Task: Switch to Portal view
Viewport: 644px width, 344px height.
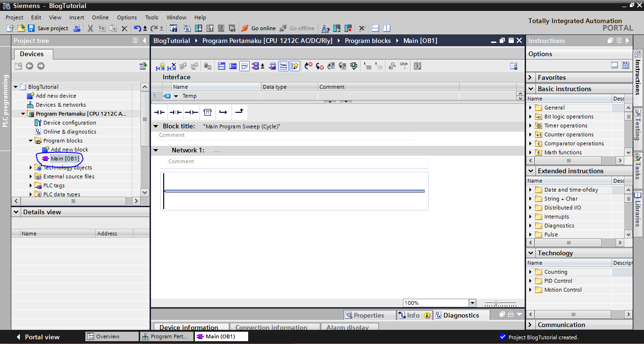Action: coord(38,337)
